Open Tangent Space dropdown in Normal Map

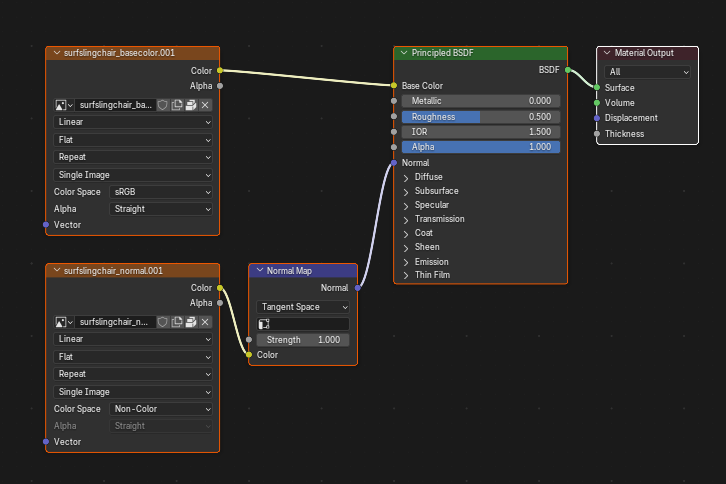coord(303,307)
